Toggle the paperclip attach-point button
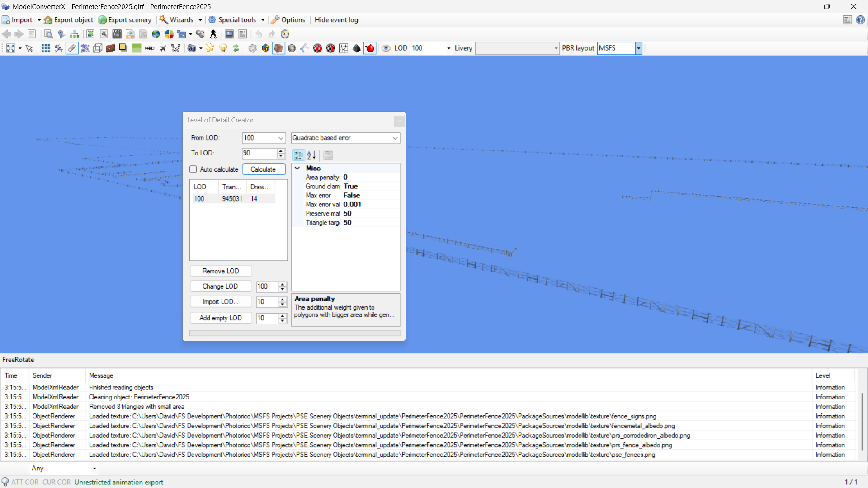 click(x=72, y=48)
